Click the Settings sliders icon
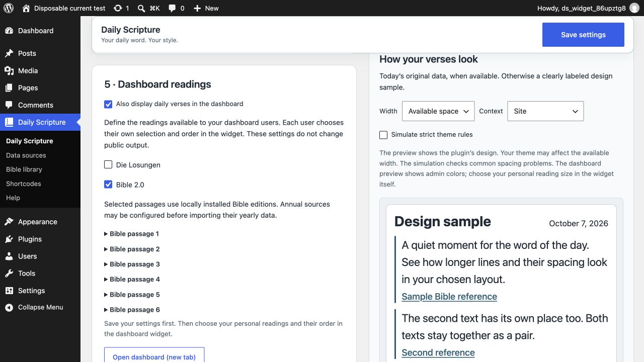The image size is (644, 362). [x=9, y=291]
